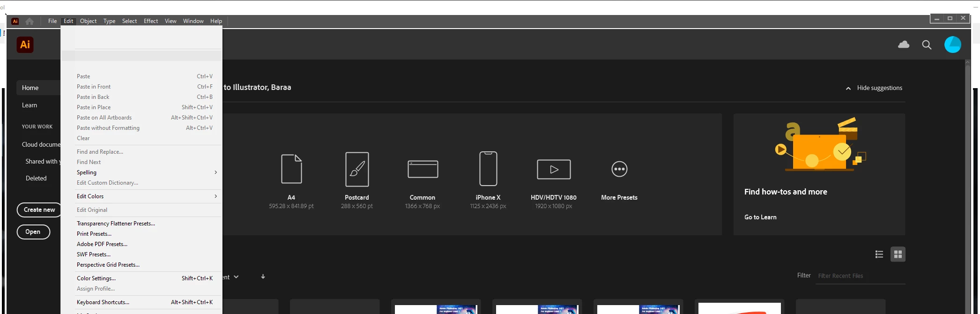Click the Create new button
980x314 pixels.
[39, 209]
